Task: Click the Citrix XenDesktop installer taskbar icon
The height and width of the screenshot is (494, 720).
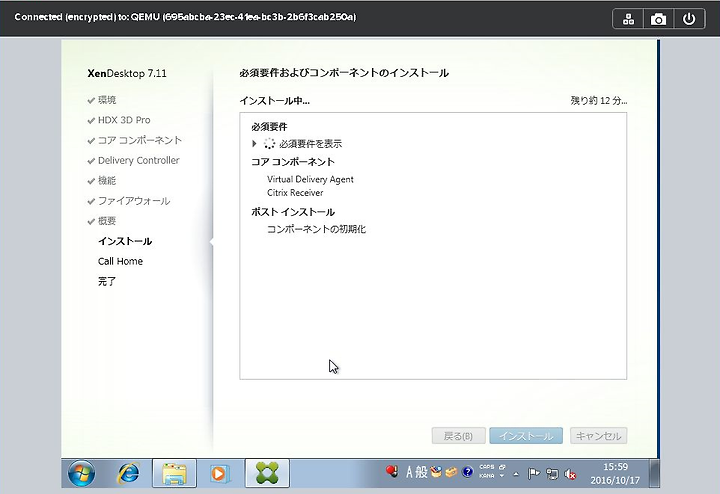Action: pyautogui.click(x=267, y=473)
